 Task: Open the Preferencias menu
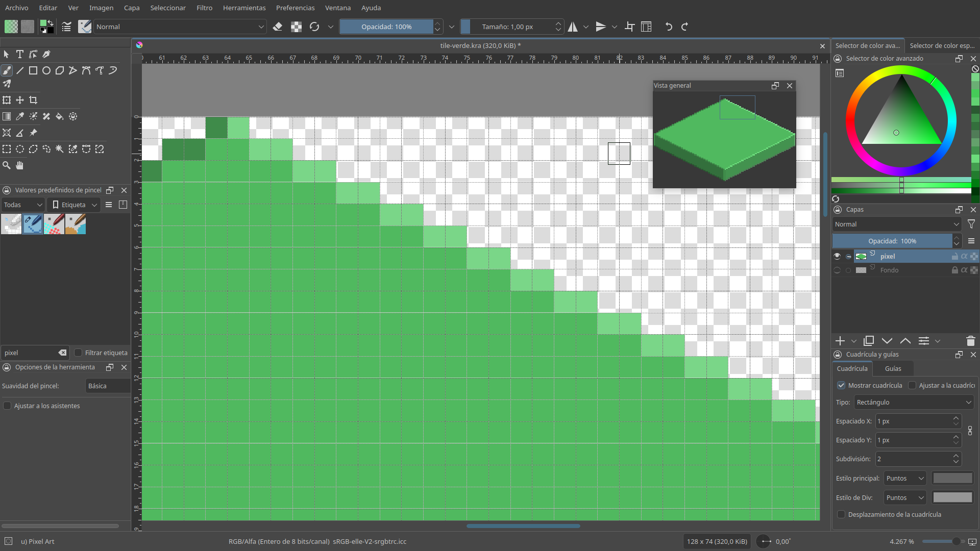(x=296, y=8)
